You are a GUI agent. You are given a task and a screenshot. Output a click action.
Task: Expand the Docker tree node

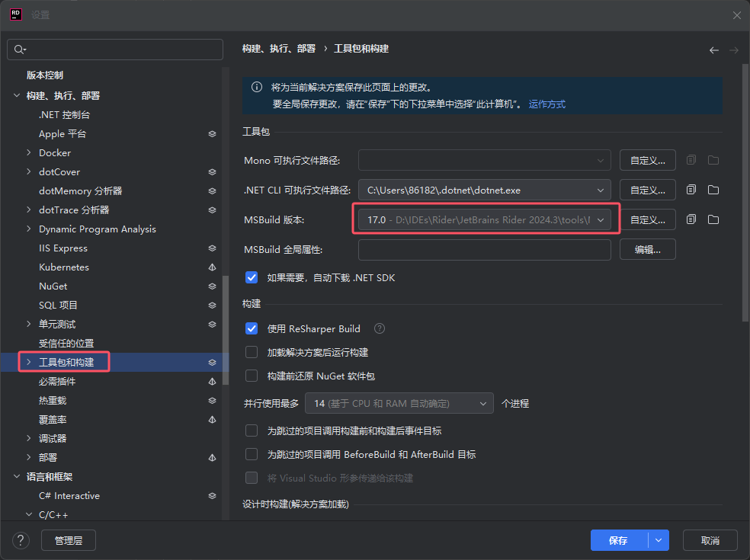tap(29, 152)
